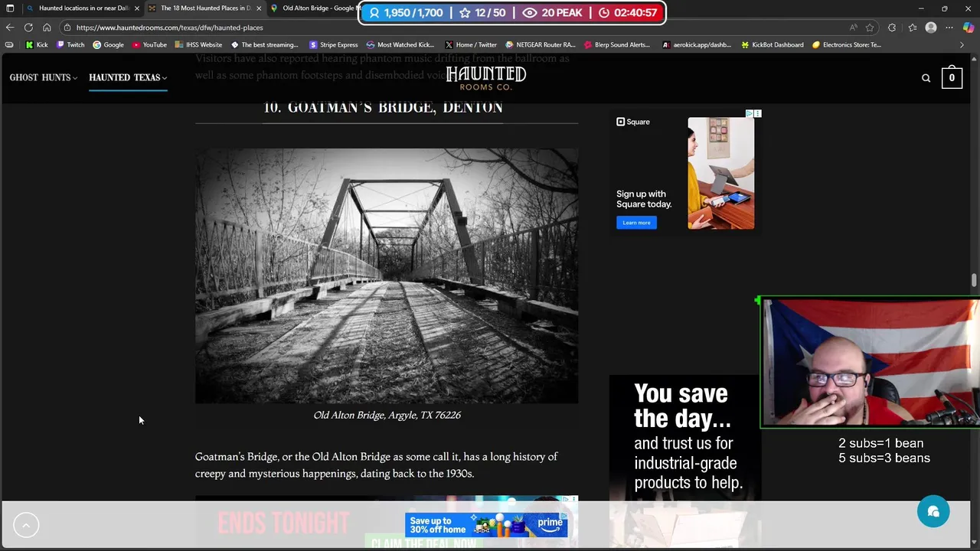Click the Square ad 'Learn more' button
This screenshot has height=551, width=980.
click(636, 223)
